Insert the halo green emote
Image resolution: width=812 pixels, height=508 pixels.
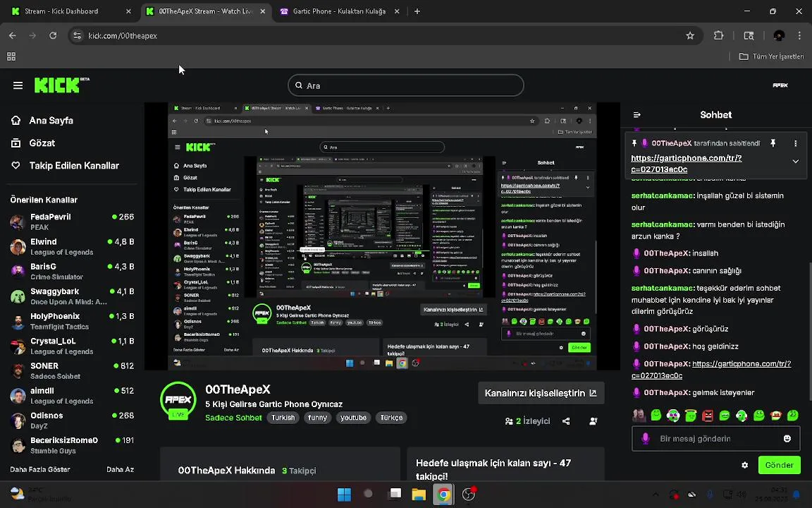tap(690, 415)
